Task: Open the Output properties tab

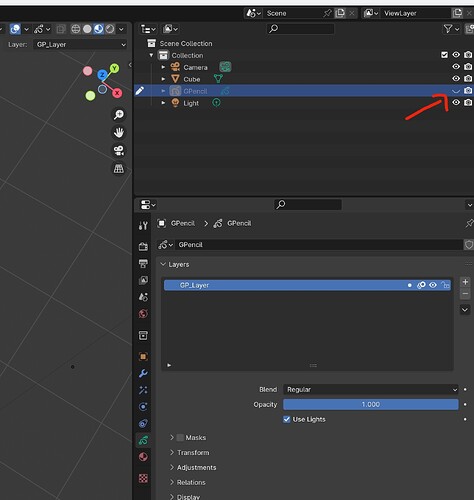Action: [143, 263]
